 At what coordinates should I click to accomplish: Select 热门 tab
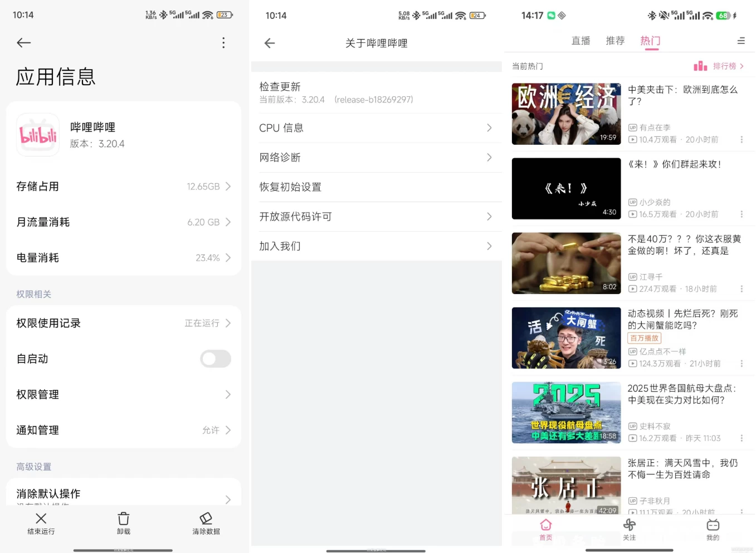650,41
